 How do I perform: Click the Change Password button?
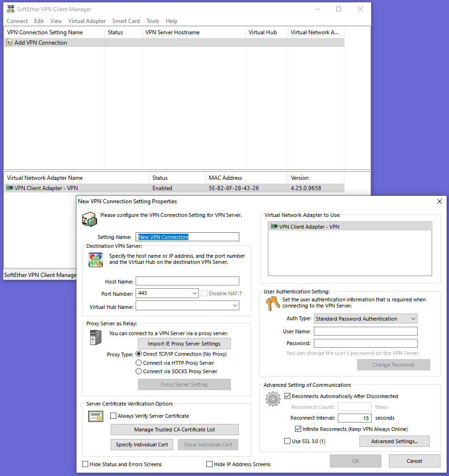393,365
